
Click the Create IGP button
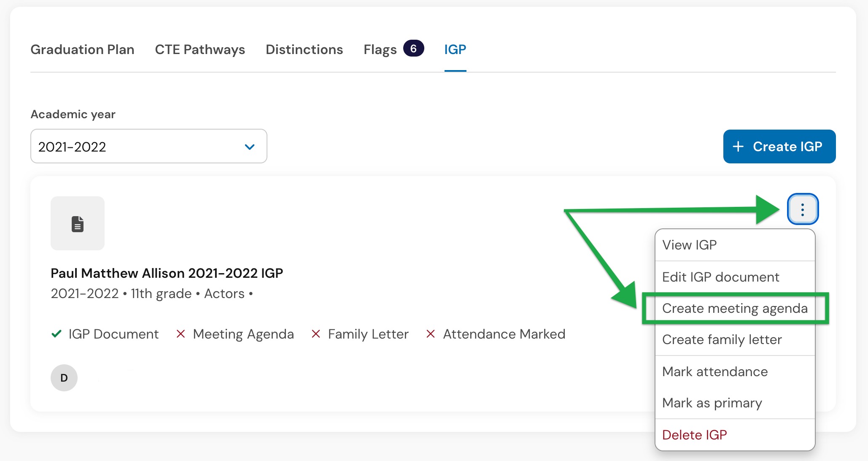point(779,146)
